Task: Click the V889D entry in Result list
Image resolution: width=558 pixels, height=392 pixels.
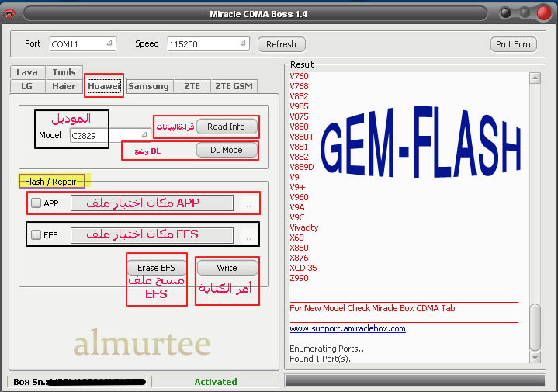Action: coord(302,167)
